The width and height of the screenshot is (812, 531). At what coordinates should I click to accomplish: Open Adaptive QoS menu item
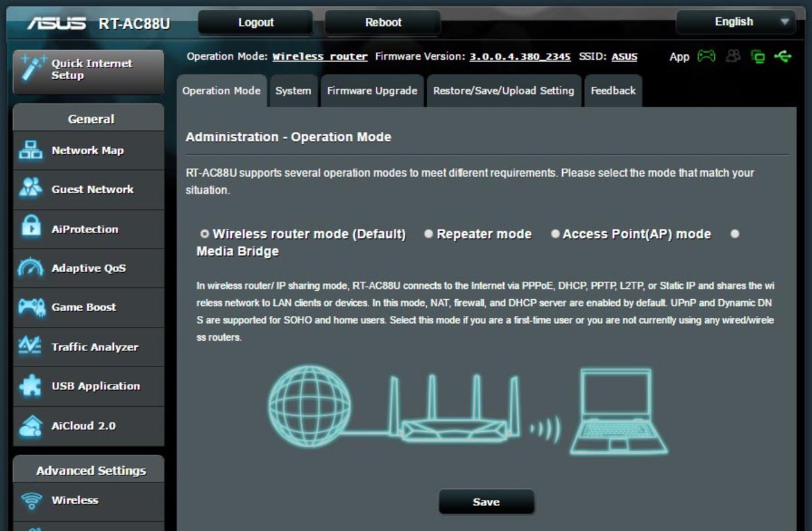point(89,269)
